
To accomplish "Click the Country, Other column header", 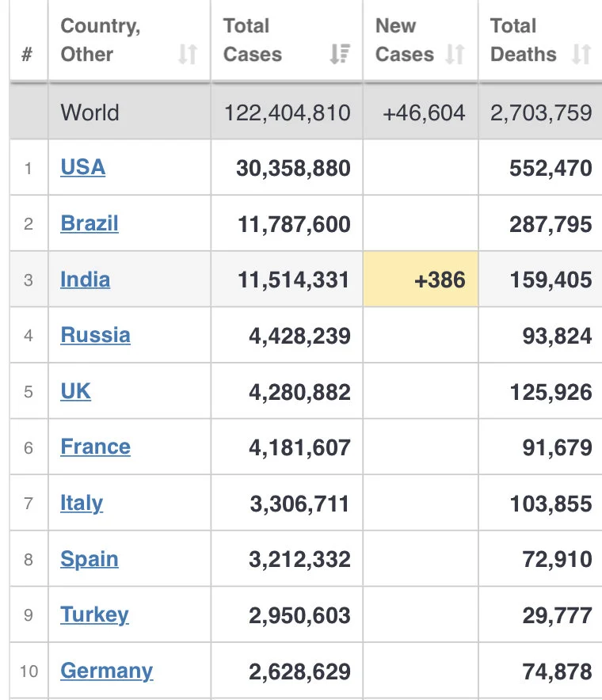I will [130, 40].
